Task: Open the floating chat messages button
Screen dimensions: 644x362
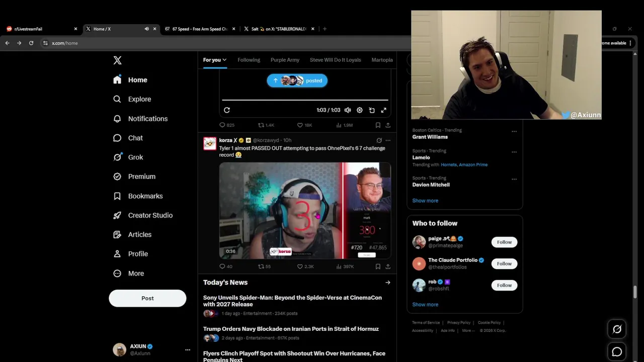Action: 617,352
